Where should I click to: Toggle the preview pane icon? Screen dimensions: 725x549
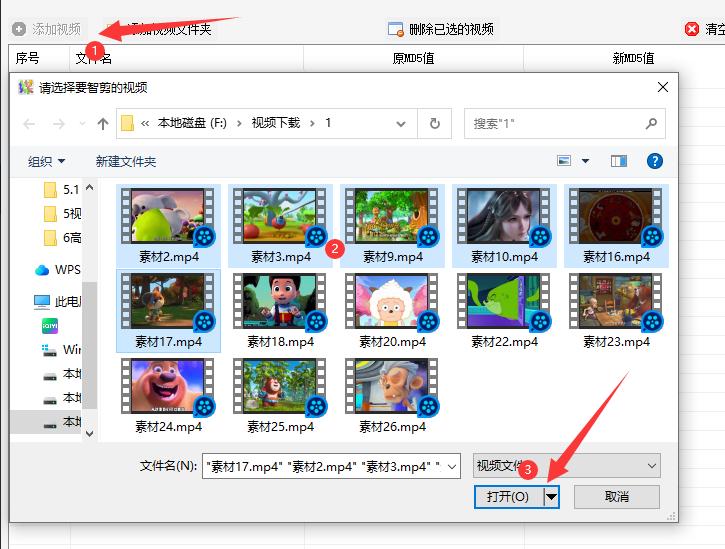click(619, 161)
